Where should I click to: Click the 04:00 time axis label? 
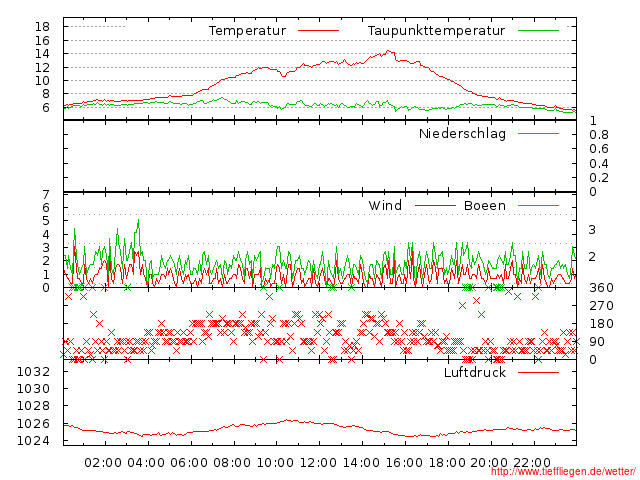146,463
